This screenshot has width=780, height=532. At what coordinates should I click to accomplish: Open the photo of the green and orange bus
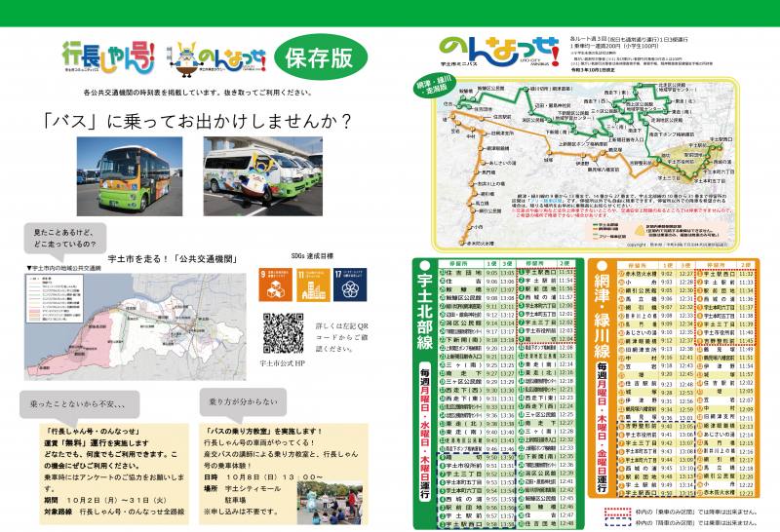coord(130,176)
